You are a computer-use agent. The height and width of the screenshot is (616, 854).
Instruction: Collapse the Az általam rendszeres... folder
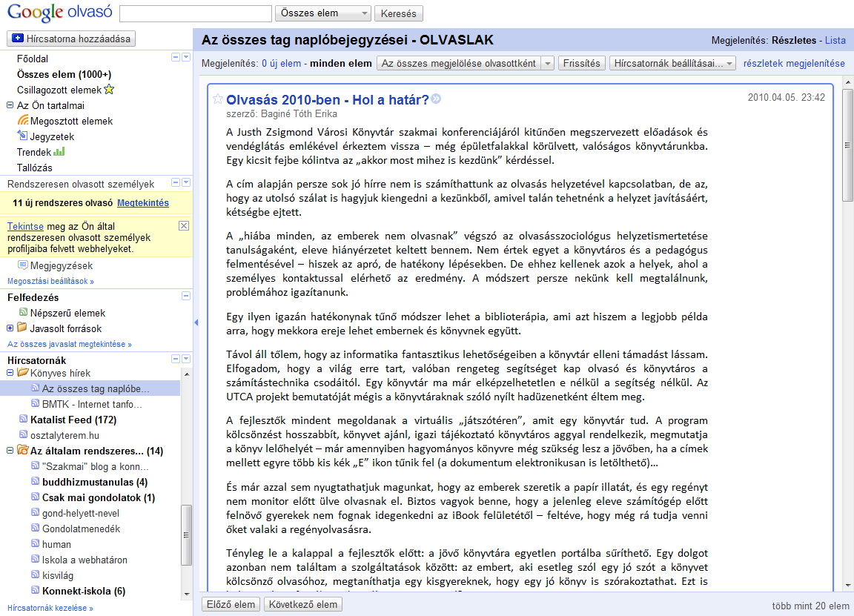point(10,451)
